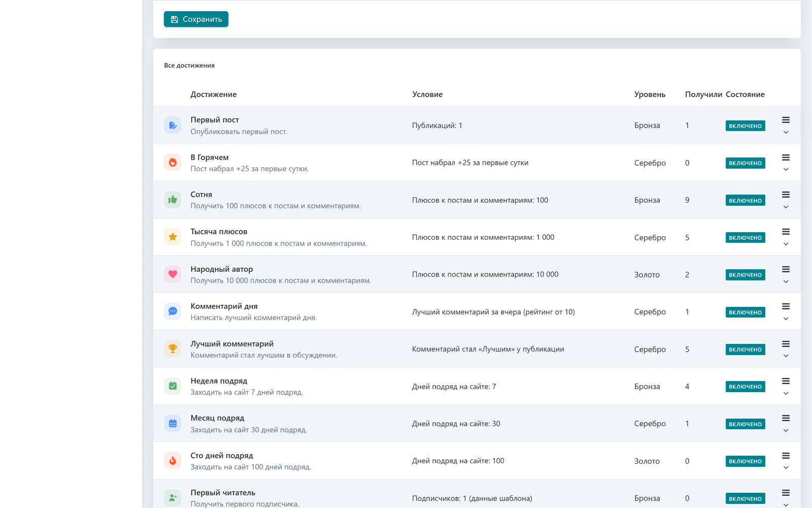Click Дней подряд на сайте: 30 text
Image resolution: width=812 pixels, height=508 pixels.
pyautogui.click(x=456, y=424)
